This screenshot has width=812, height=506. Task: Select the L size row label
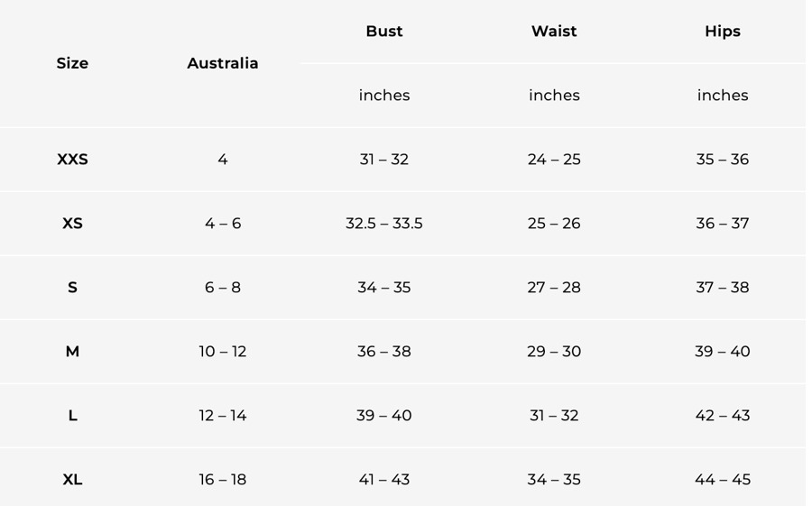tap(72, 416)
